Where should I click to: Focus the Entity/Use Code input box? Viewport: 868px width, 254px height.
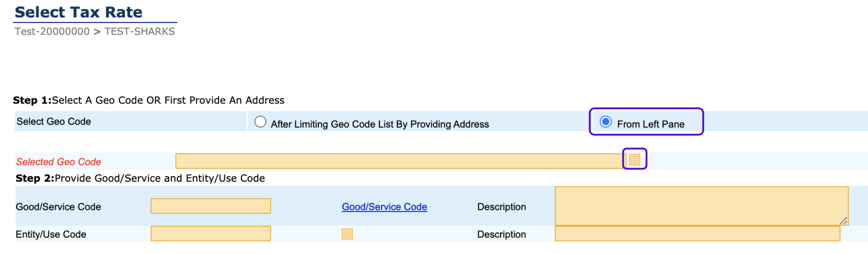(211, 234)
